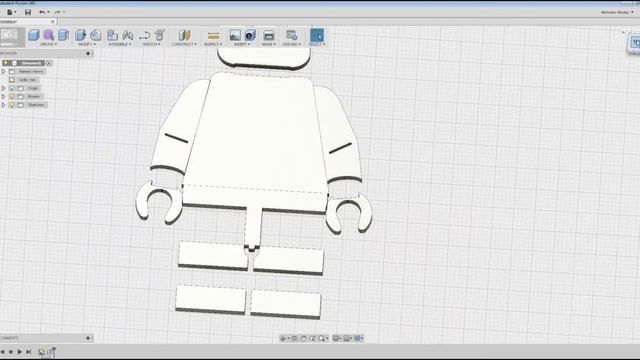Toggle visibility lightbulb for Sketches folder
Viewport: 640px width, 360px height.
pos(12,105)
